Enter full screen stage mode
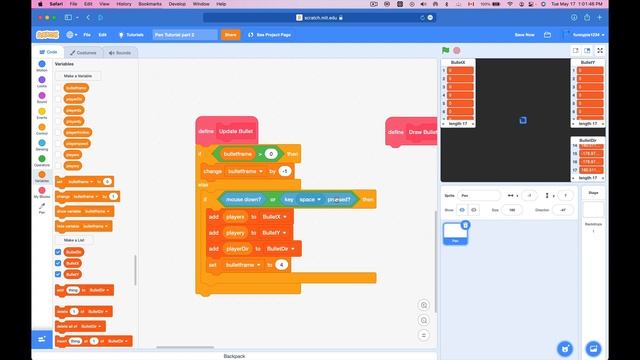This screenshot has width=640, height=360. pos(600,50)
